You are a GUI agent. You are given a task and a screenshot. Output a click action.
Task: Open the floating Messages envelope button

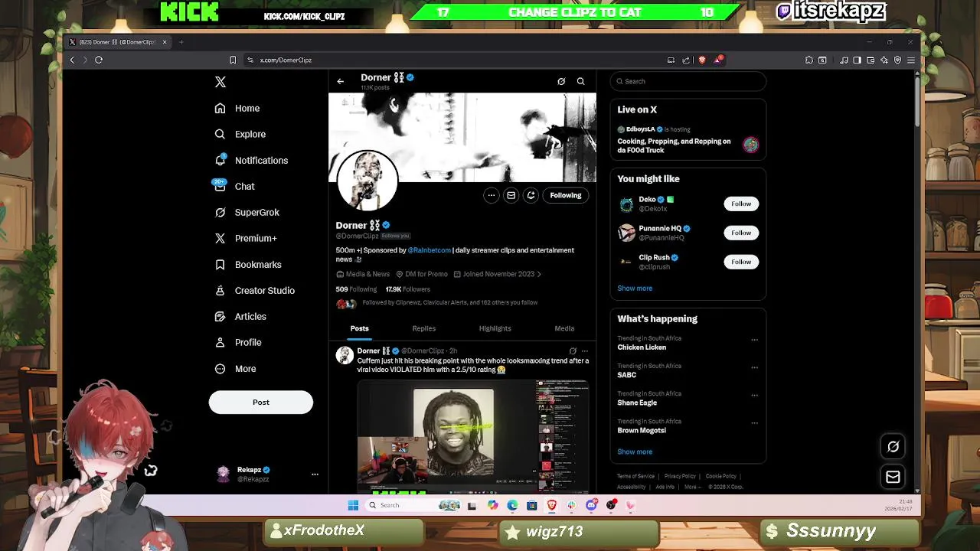click(893, 478)
